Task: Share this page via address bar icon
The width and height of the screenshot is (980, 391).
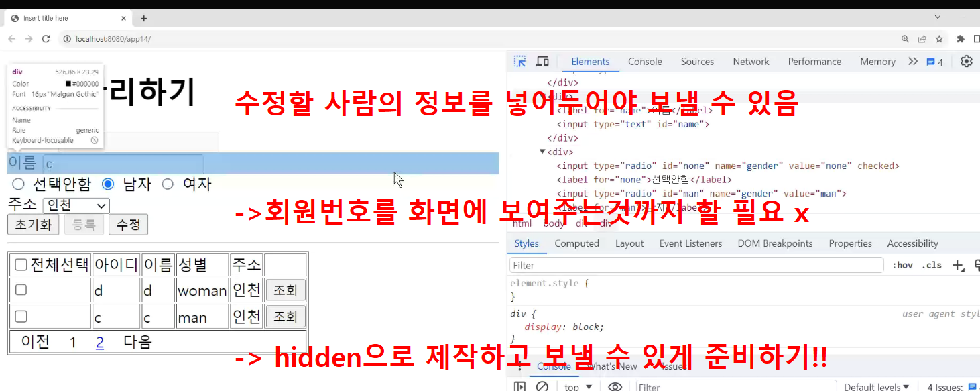Action: tap(922, 39)
